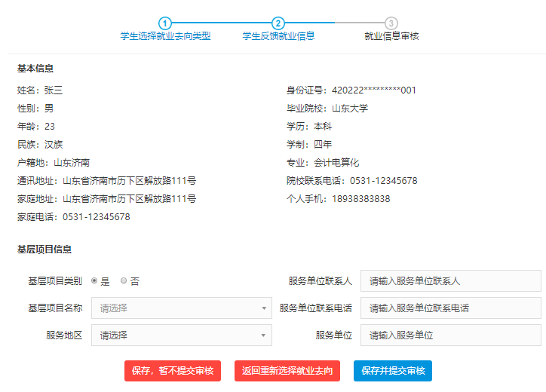This screenshot has width=546, height=392.
Task: Click 保存，暂不提交审核 button
Action: point(173,371)
